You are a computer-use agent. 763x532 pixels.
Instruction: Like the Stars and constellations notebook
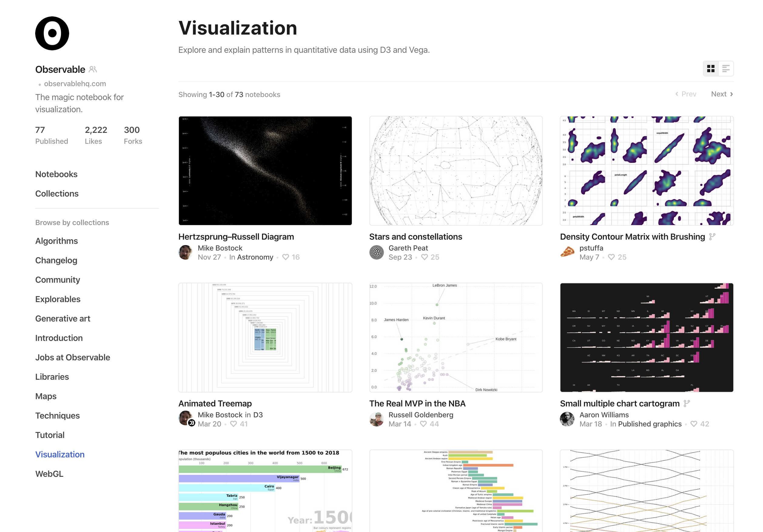424,257
